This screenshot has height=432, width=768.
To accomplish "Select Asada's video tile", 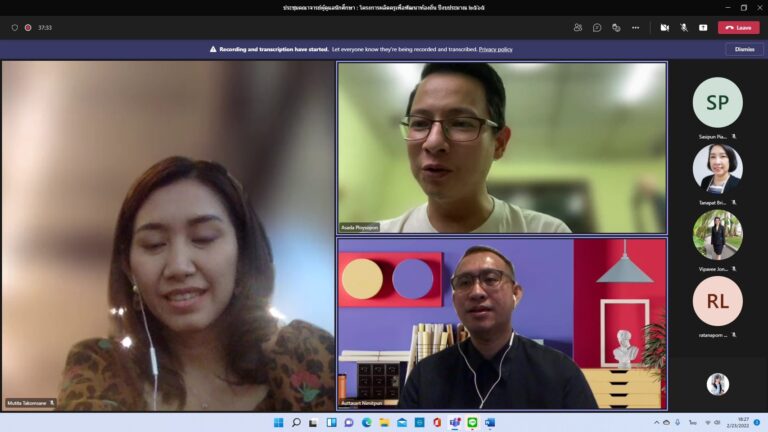I will (x=502, y=148).
